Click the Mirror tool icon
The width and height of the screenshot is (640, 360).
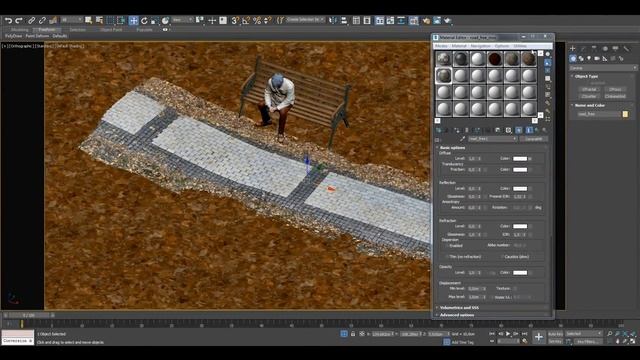(x=333, y=20)
